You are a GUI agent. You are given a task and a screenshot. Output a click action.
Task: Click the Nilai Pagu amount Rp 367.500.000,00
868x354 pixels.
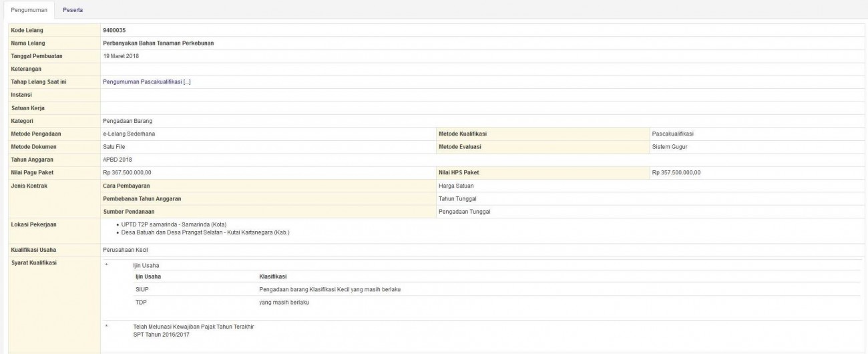[x=132, y=173]
